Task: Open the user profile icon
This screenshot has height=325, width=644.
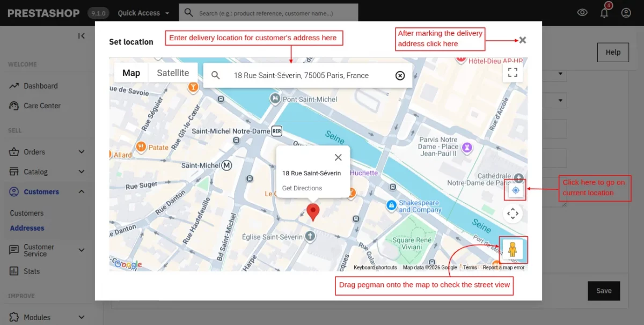Action: [x=626, y=13]
